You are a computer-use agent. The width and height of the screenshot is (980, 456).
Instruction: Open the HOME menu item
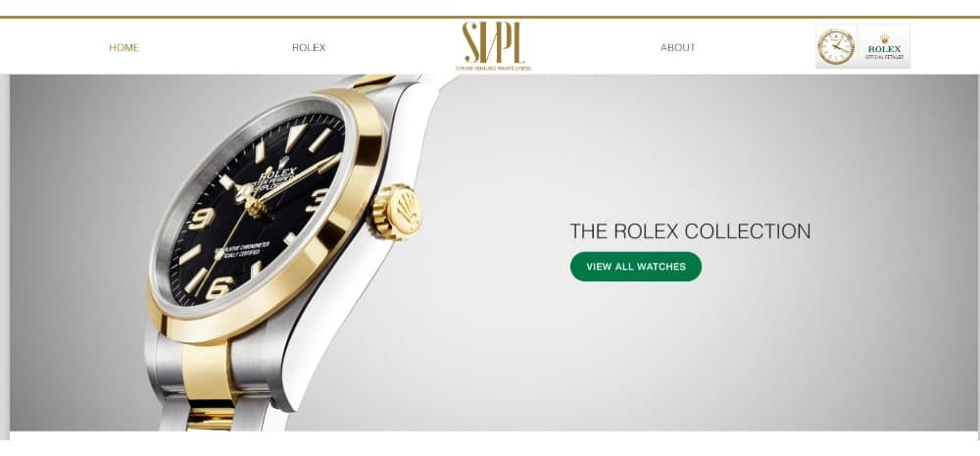pyautogui.click(x=123, y=47)
